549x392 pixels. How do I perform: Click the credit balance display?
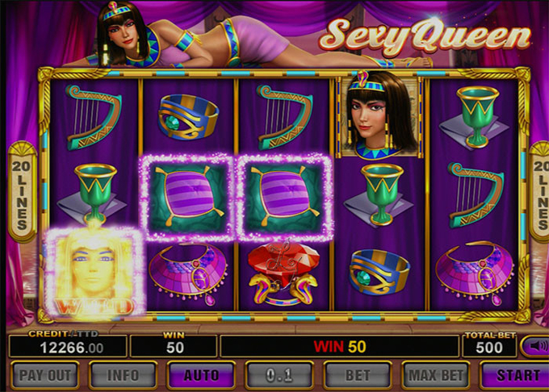68,347
